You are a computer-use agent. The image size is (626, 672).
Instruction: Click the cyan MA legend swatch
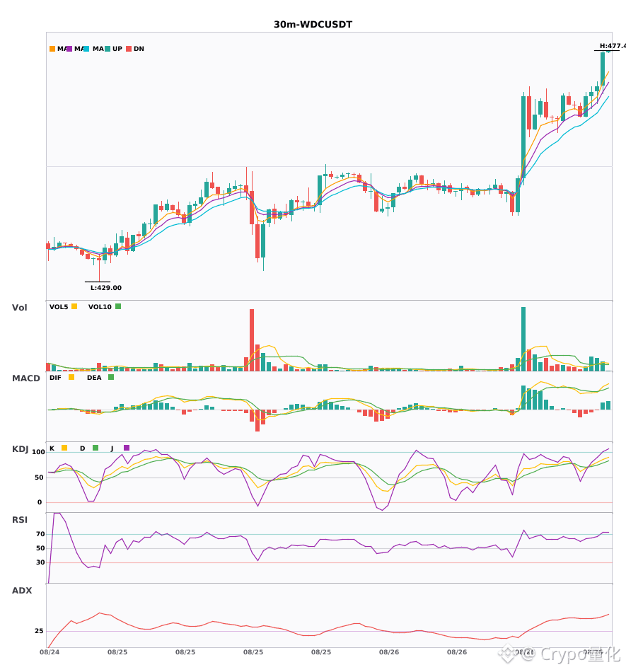[x=86, y=49]
